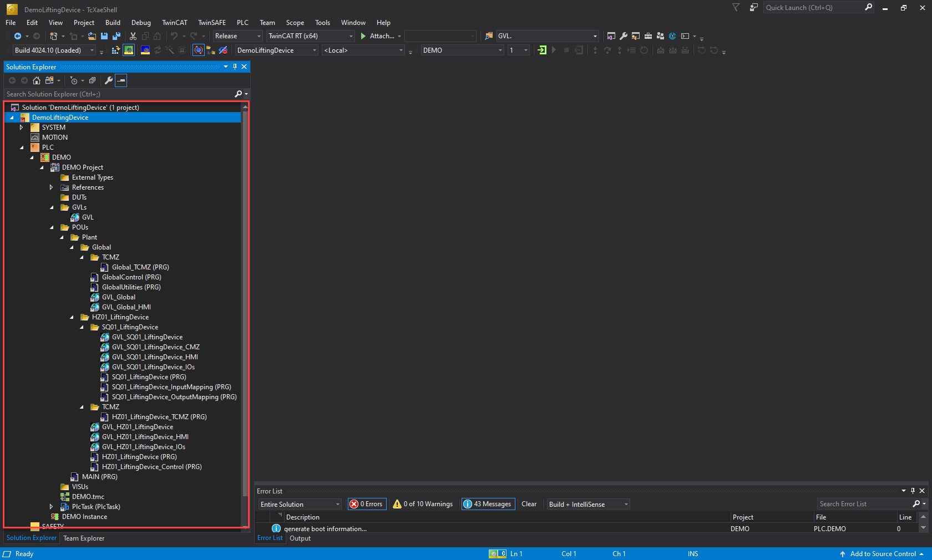Switch to the Team Explorer tab

84,538
